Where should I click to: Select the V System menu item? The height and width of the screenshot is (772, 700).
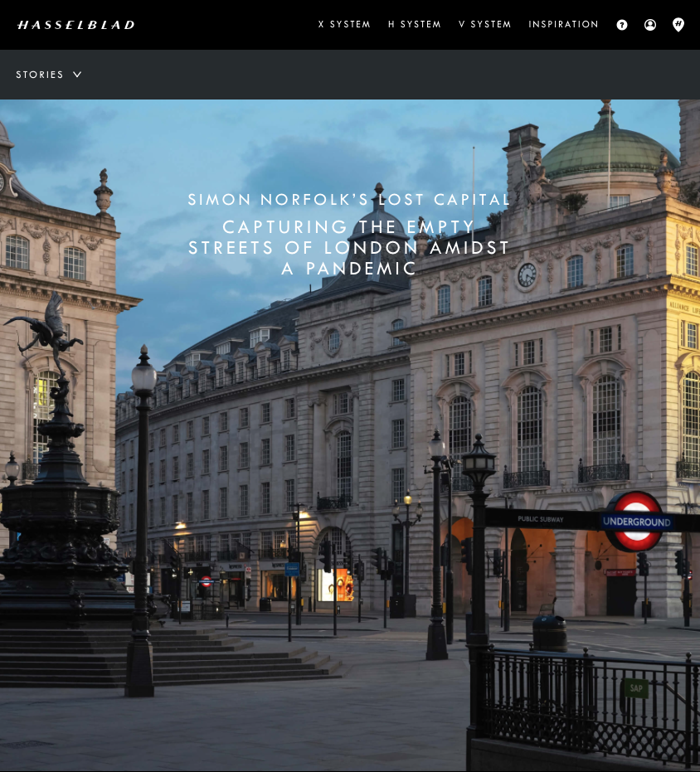pos(485,25)
